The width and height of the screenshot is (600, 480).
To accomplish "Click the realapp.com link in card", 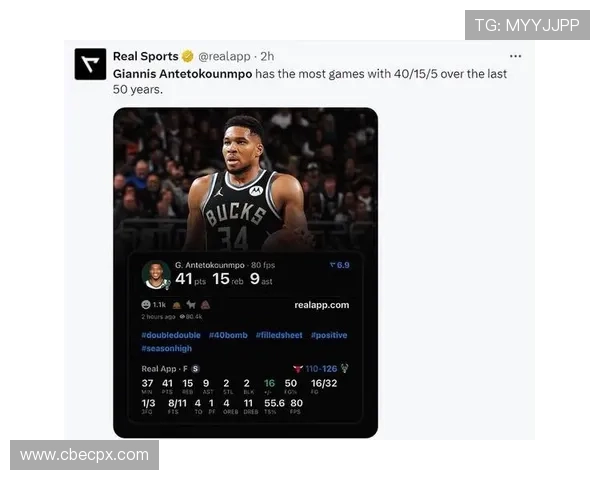I will 322,305.
